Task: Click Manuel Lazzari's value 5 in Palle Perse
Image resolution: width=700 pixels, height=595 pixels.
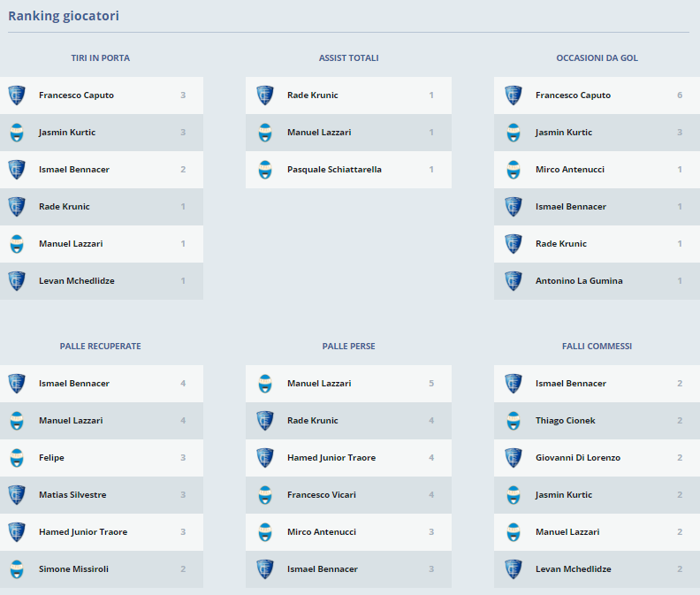Action: coord(431,384)
